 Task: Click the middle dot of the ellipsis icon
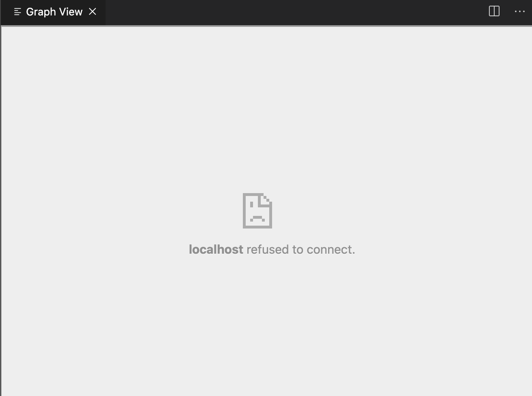pos(520,11)
